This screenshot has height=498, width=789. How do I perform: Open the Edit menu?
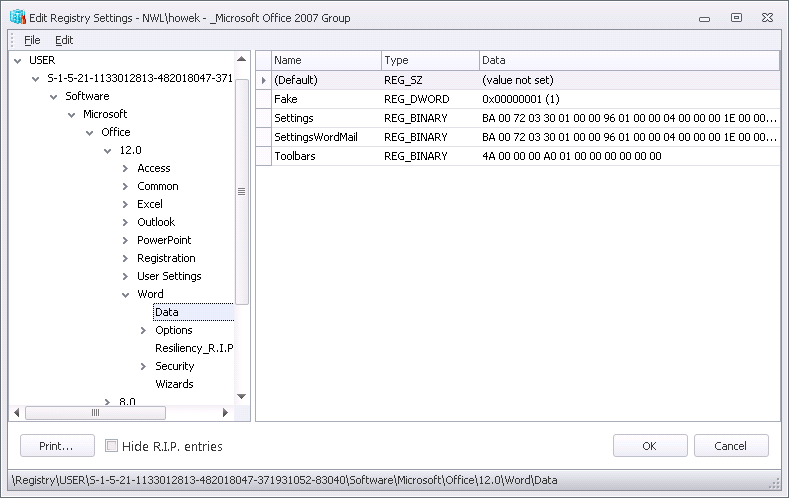click(64, 40)
